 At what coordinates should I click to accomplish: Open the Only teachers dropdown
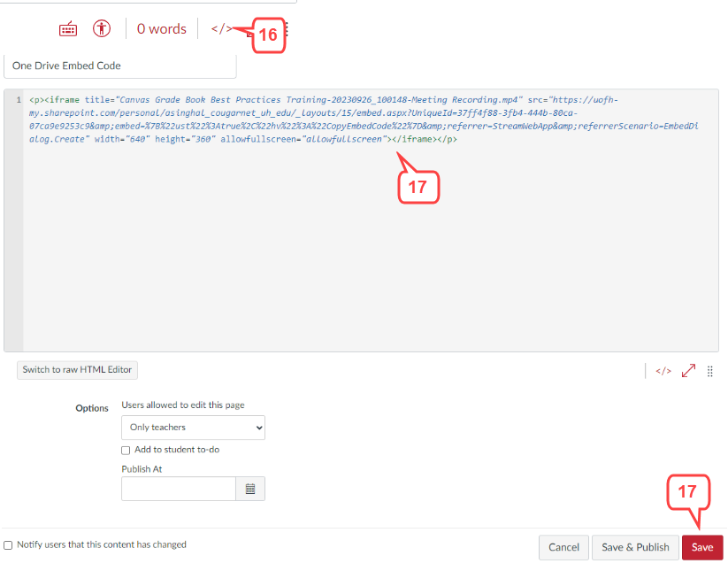193,428
